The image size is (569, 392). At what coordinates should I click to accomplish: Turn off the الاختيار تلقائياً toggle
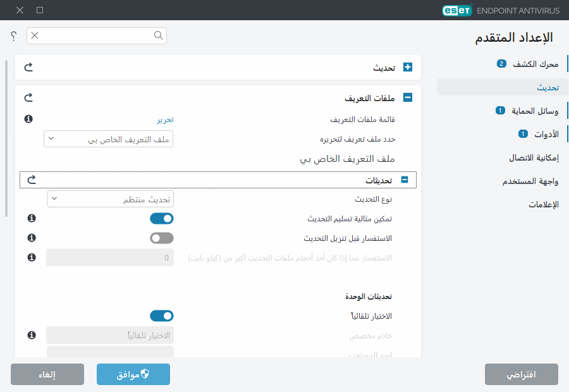pyautogui.click(x=163, y=315)
